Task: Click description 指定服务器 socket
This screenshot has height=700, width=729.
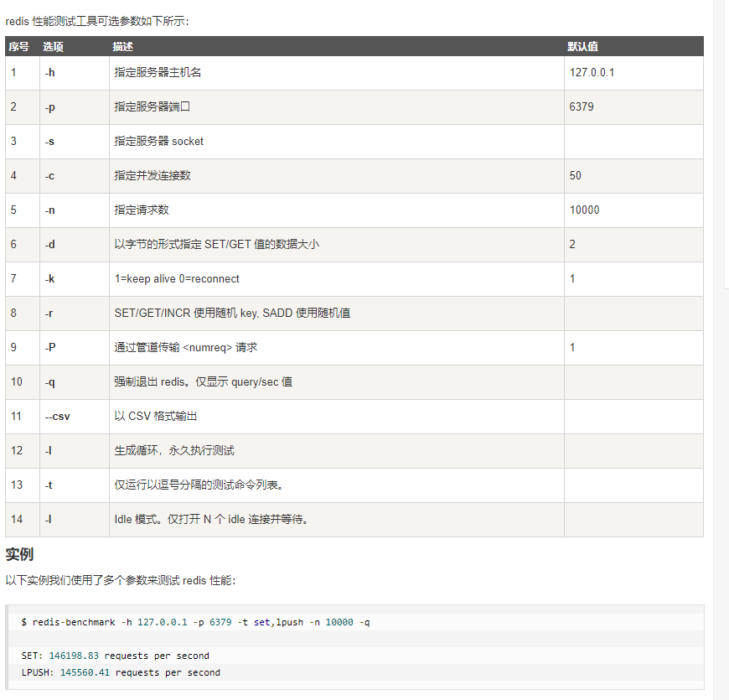Action: tap(159, 142)
